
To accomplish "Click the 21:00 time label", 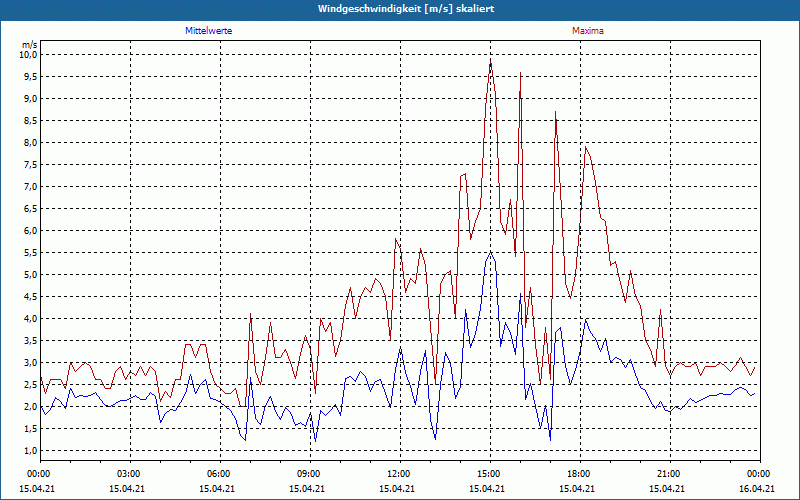I will coord(670,474).
